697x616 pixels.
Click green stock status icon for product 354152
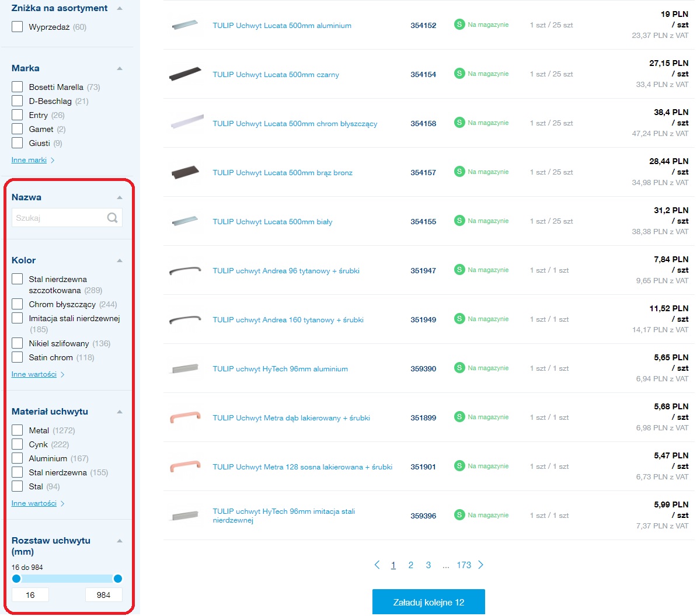[459, 25]
